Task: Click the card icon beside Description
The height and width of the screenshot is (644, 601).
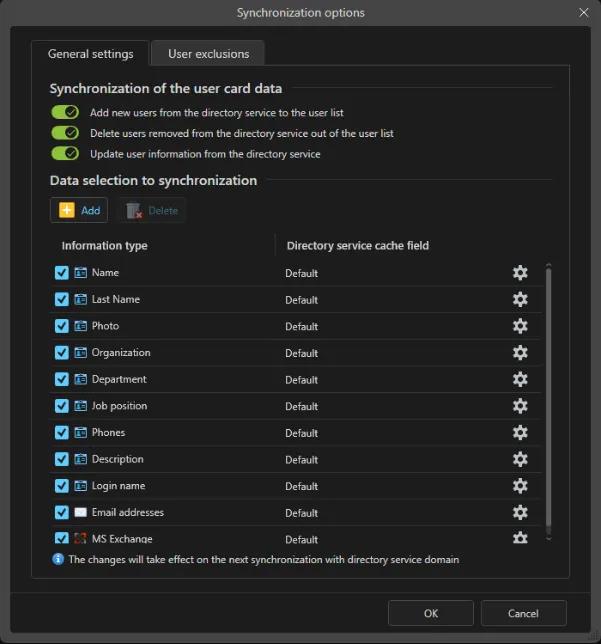Action: 81,460
